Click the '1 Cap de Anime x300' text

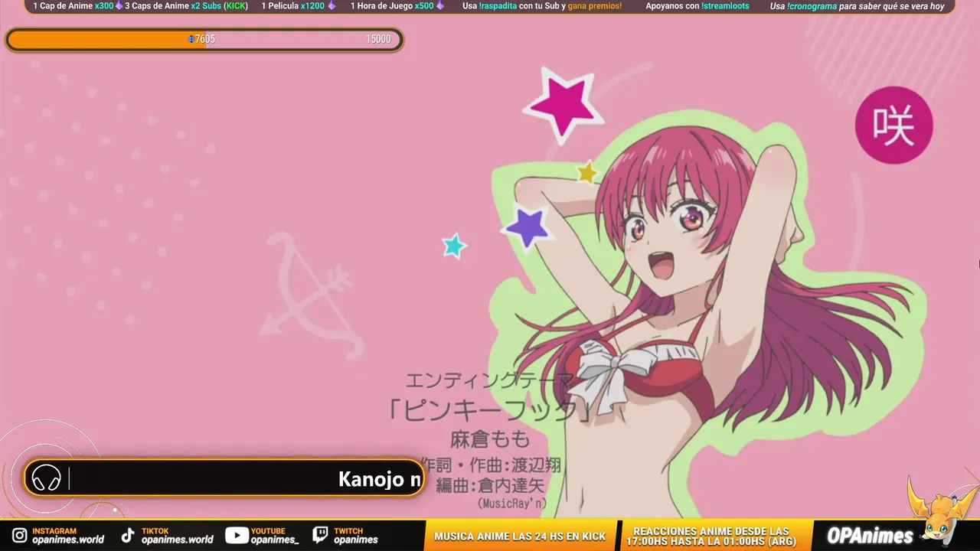pos(73,6)
